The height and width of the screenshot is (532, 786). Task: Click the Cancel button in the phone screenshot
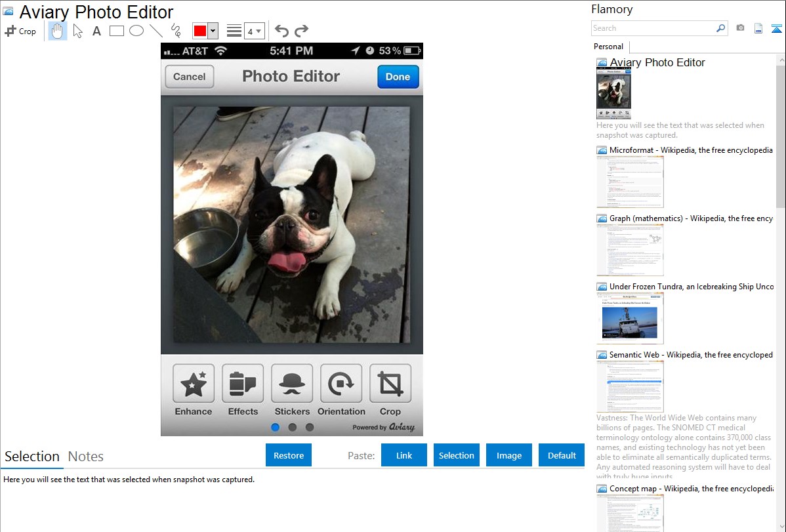tap(190, 77)
